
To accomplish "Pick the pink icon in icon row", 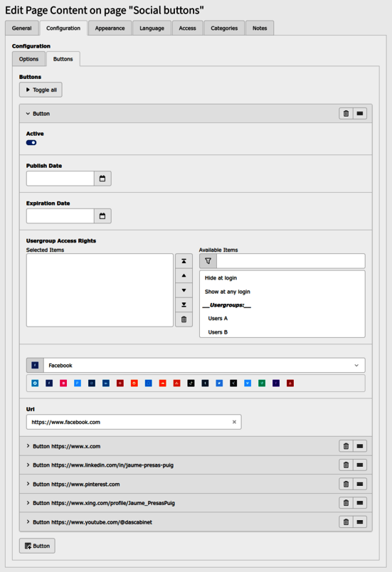I will coord(63,383).
